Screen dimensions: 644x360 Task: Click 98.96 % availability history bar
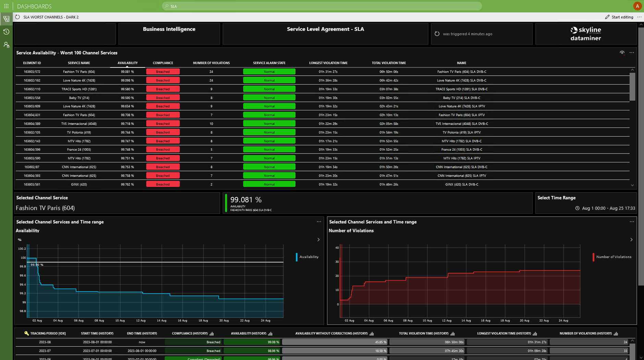click(x=252, y=351)
